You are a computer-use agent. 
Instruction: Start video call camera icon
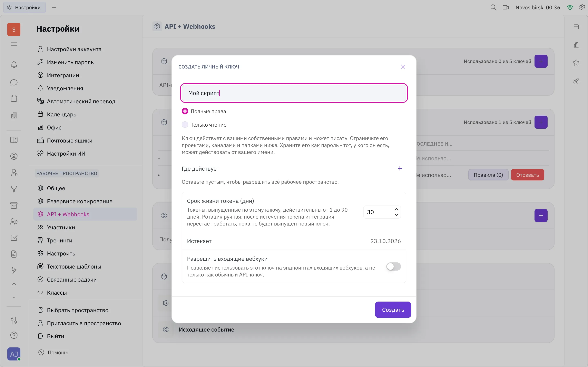pos(506,7)
